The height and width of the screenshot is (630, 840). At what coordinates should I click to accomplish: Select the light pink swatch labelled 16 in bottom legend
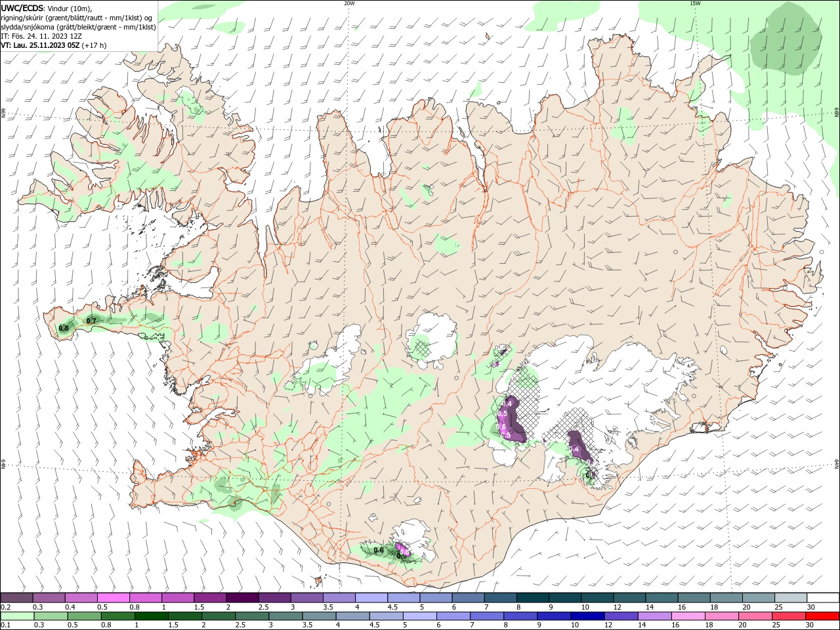(688, 616)
